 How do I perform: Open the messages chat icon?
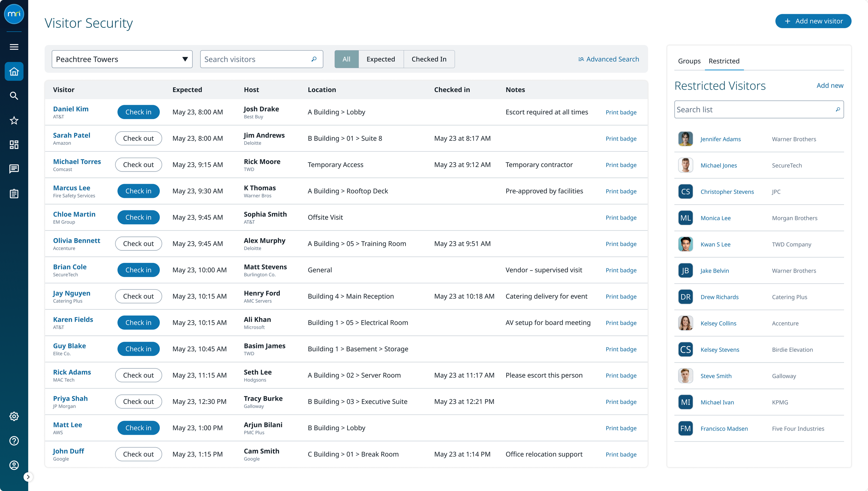[14, 169]
